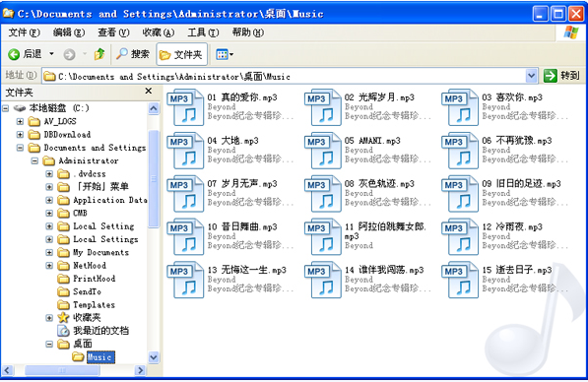Image resolution: width=588 pixels, height=382 pixels.
Task: Select the 01 真的爱你.mp3 file icon
Action: click(185, 107)
